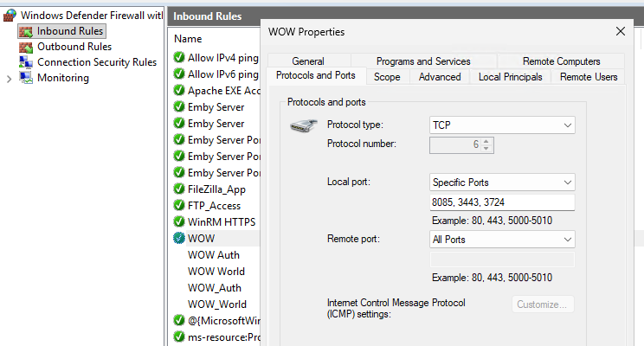Click green check icon for FTP_Access

point(179,205)
